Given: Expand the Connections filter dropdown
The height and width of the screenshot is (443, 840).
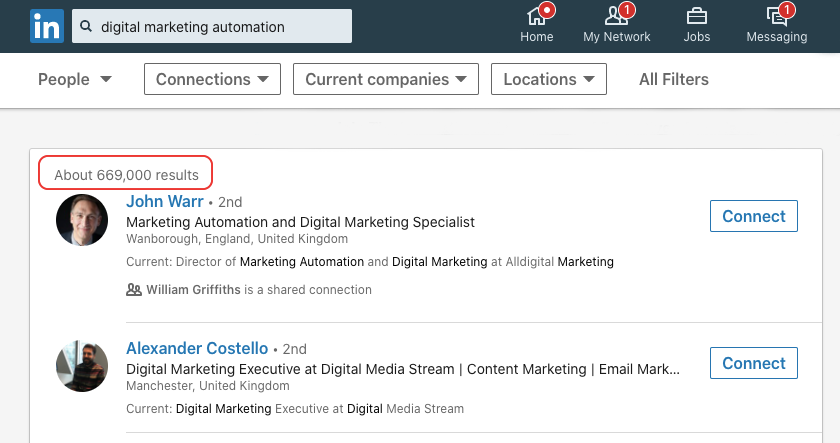Looking at the screenshot, I should point(212,79).
